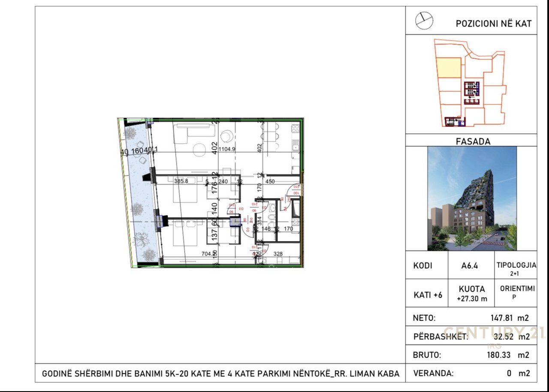
Task: Click the gray structural column between bedrooms
Action: tap(235, 222)
